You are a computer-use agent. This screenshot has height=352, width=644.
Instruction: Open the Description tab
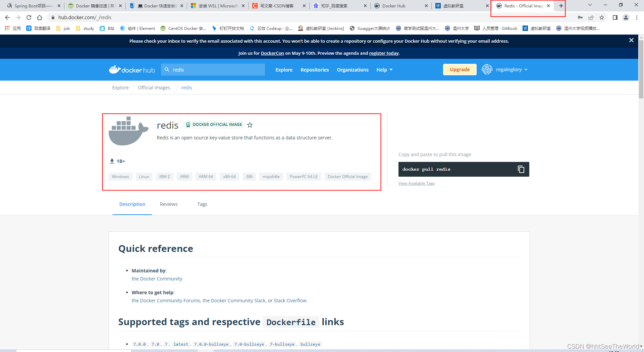point(132,204)
